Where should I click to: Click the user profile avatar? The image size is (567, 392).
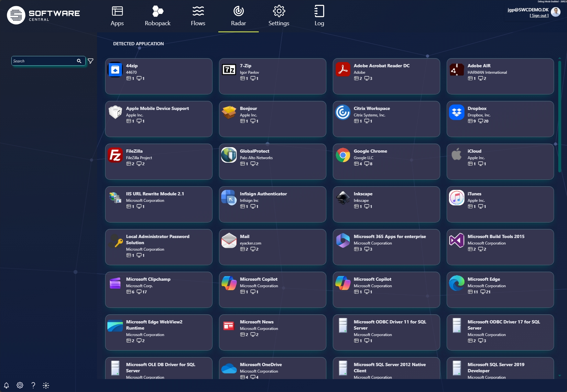tap(556, 12)
